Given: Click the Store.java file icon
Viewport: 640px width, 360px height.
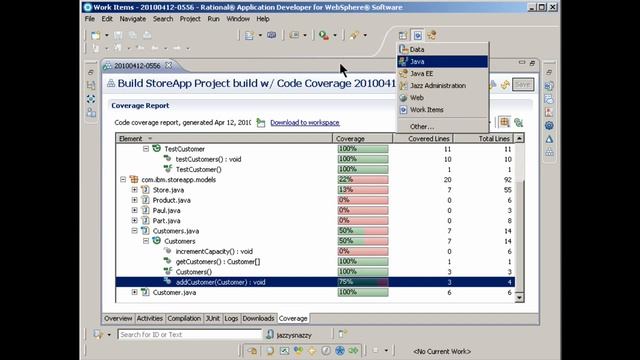Looking at the screenshot, I should pyautogui.click(x=145, y=190).
